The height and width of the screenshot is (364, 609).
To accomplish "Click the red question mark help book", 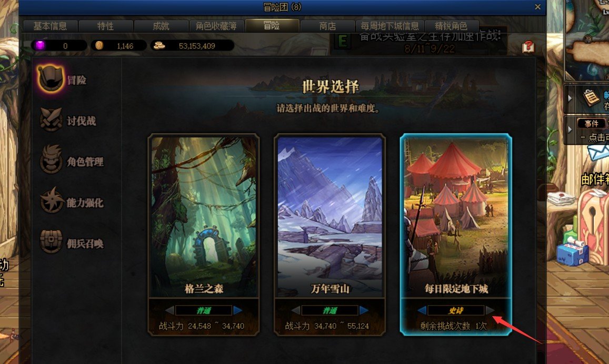I will point(528,47).
